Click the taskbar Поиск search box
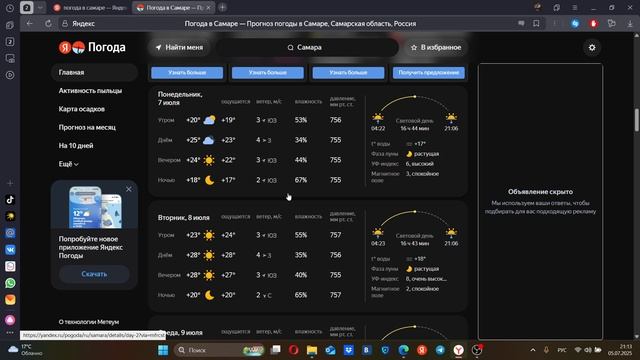The width and height of the screenshot is (640, 360). 219,350
